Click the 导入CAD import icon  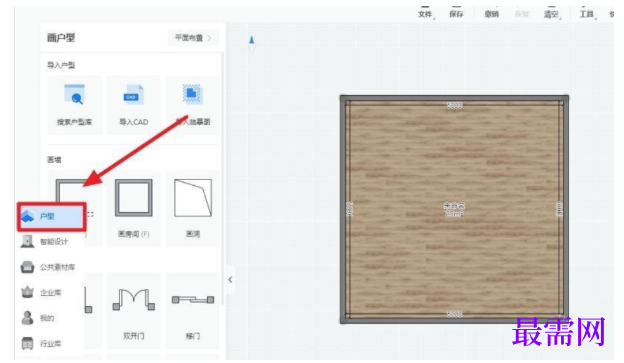[134, 94]
